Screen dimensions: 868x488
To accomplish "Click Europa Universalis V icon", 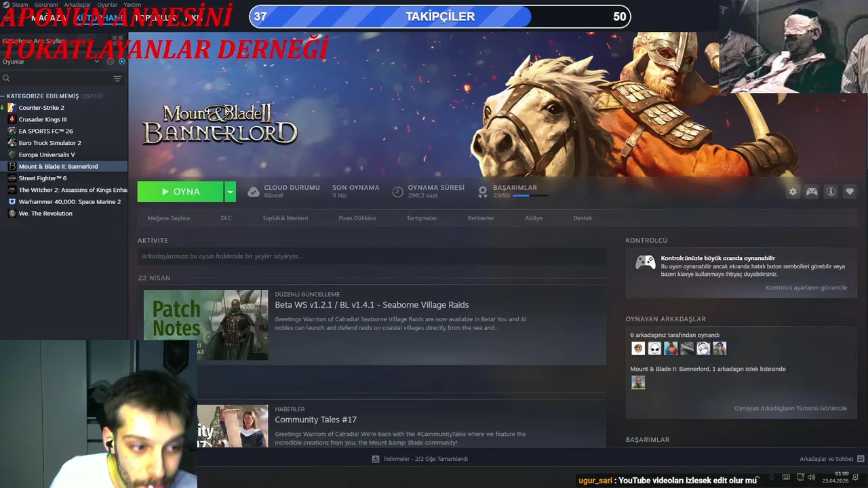I will (12, 155).
